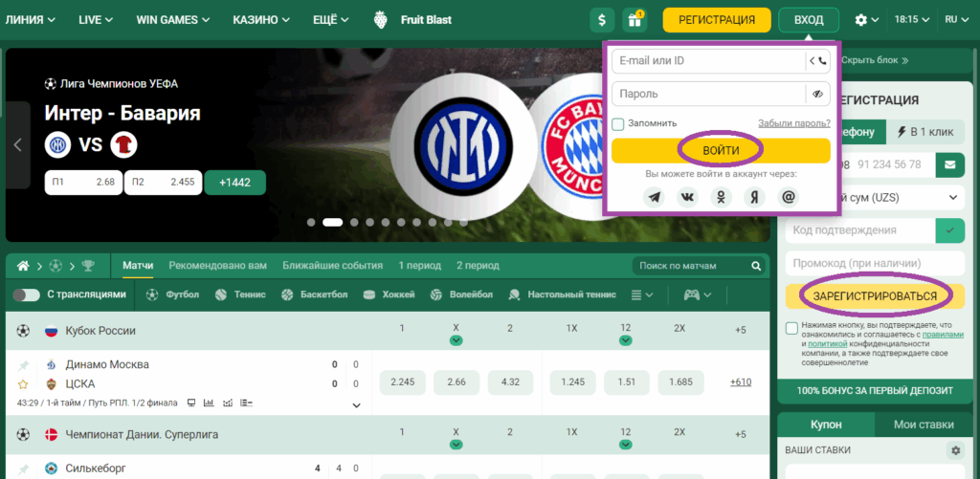Click the dollar deposit icon
Image resolution: width=980 pixels, height=479 pixels.
(602, 19)
